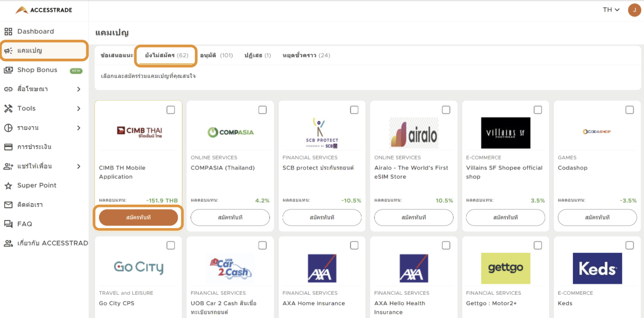The image size is (644, 318).
Task: Click the Dashboard grid icon
Action: click(x=8, y=31)
